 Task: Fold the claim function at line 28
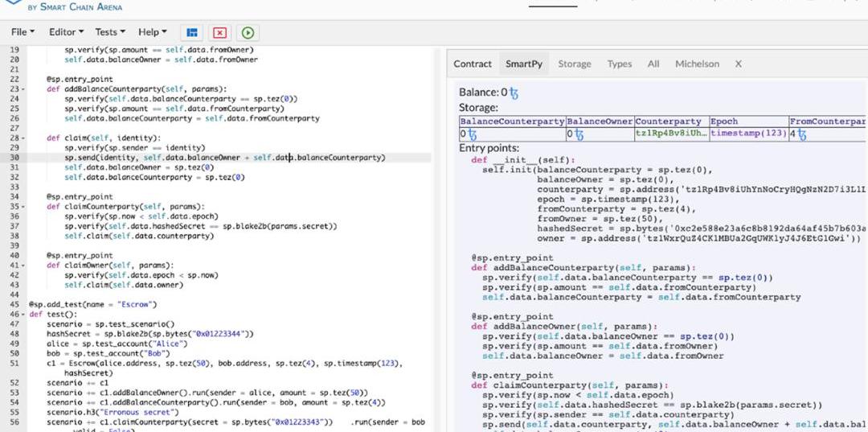click(x=25, y=138)
